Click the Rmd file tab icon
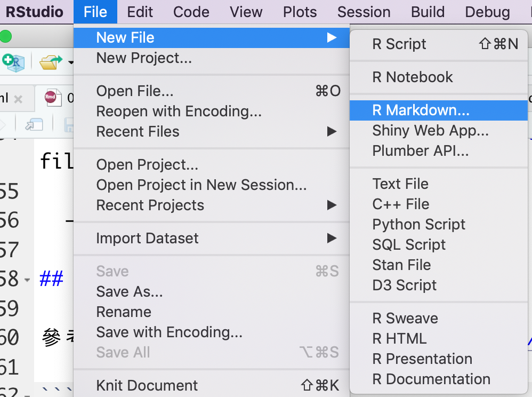Image resolution: width=532 pixels, height=397 pixels. click(51, 98)
